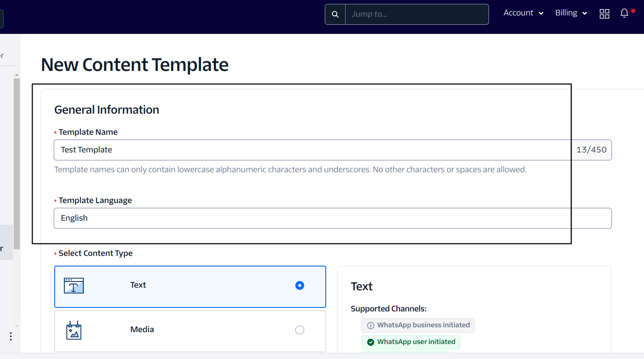Select the Media content type radio button
The image size is (644, 359).
coord(300,330)
